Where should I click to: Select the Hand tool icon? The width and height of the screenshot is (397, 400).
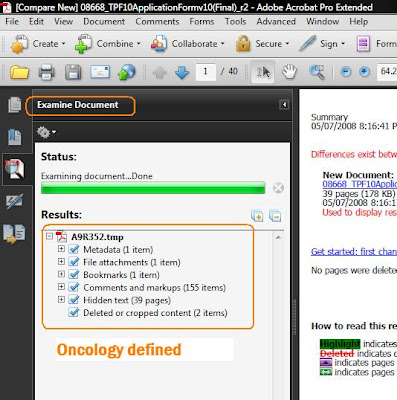pyautogui.click(x=289, y=72)
